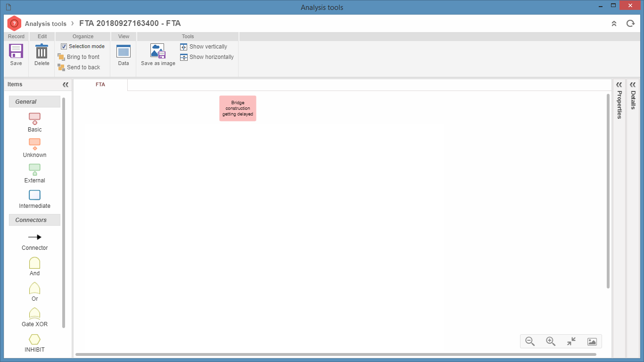Open the FTA tab
Image resolution: width=644 pixels, height=362 pixels.
pos(100,85)
